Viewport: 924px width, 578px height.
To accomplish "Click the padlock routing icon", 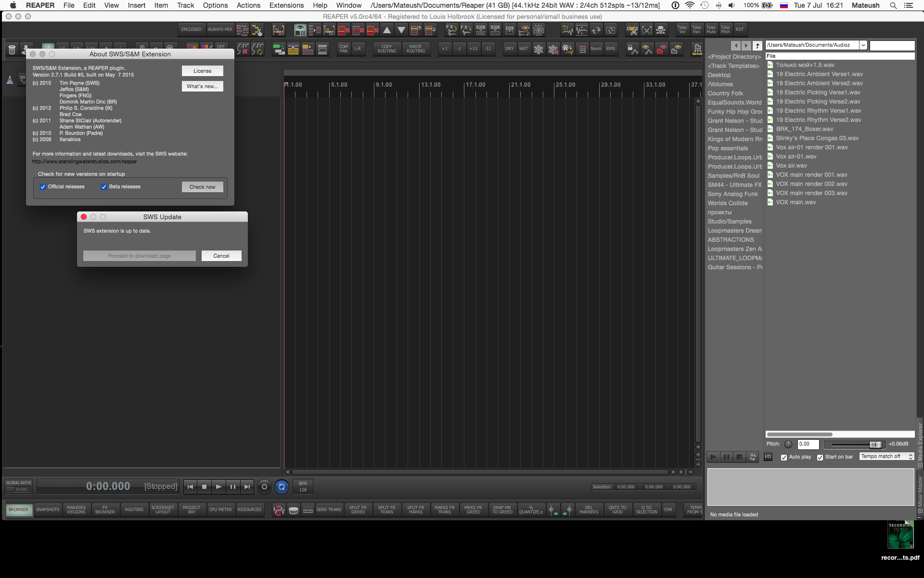I will [x=632, y=49].
